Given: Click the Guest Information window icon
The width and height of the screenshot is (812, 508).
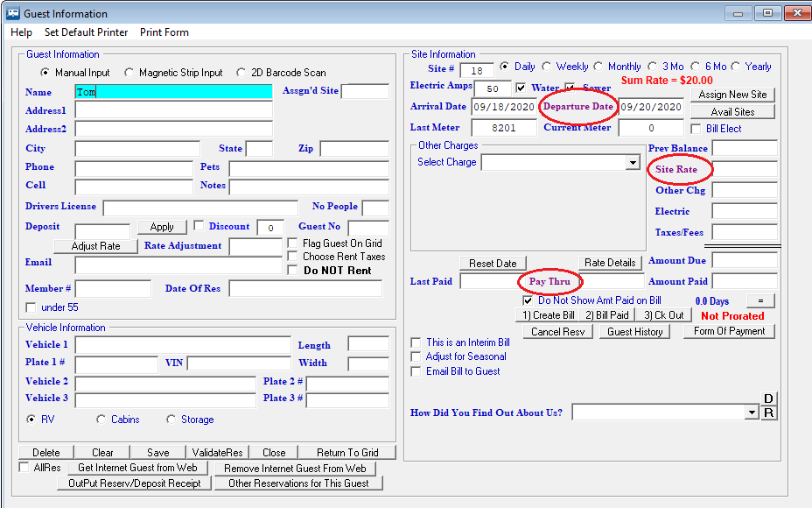Looking at the screenshot, I should (x=13, y=13).
